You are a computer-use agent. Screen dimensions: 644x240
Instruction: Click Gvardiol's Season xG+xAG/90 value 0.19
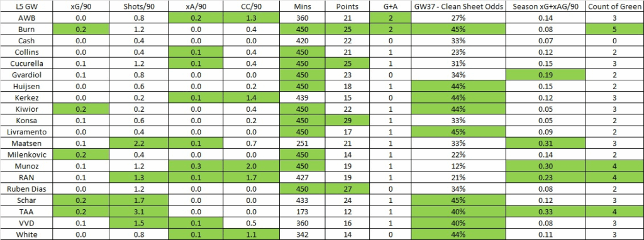tap(546, 75)
